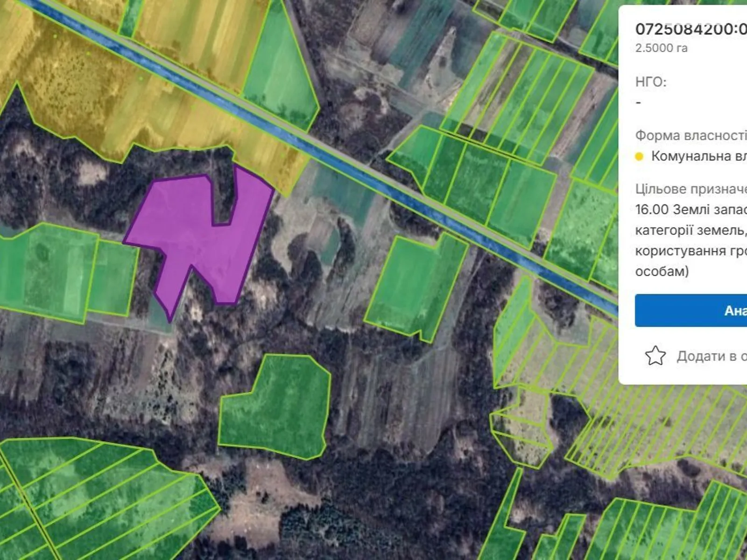Select the green parcel right of center
Screen dimensions: 747x560
(416, 285)
